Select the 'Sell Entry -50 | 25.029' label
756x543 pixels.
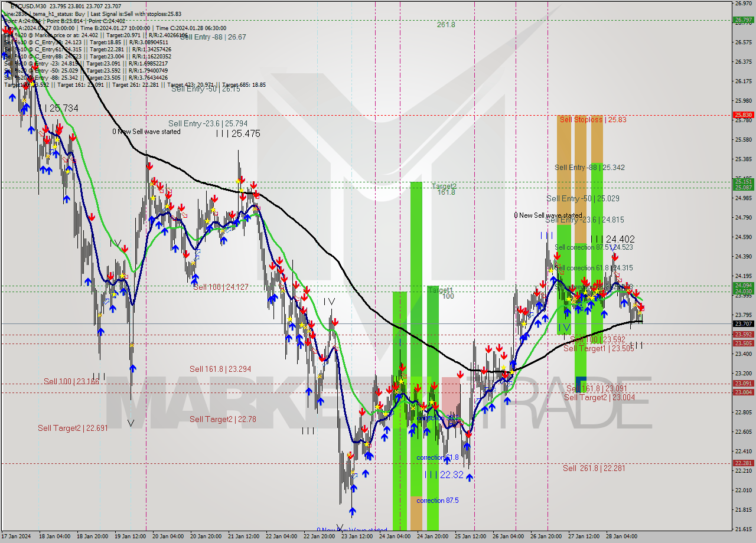(583, 199)
